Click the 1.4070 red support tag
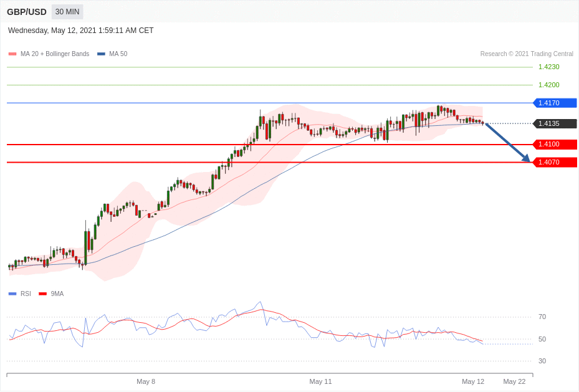This screenshot has height=392, width=579. click(x=555, y=162)
